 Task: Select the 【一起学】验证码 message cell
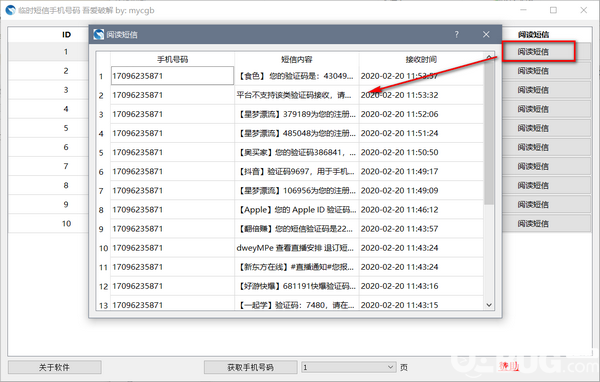click(297, 303)
